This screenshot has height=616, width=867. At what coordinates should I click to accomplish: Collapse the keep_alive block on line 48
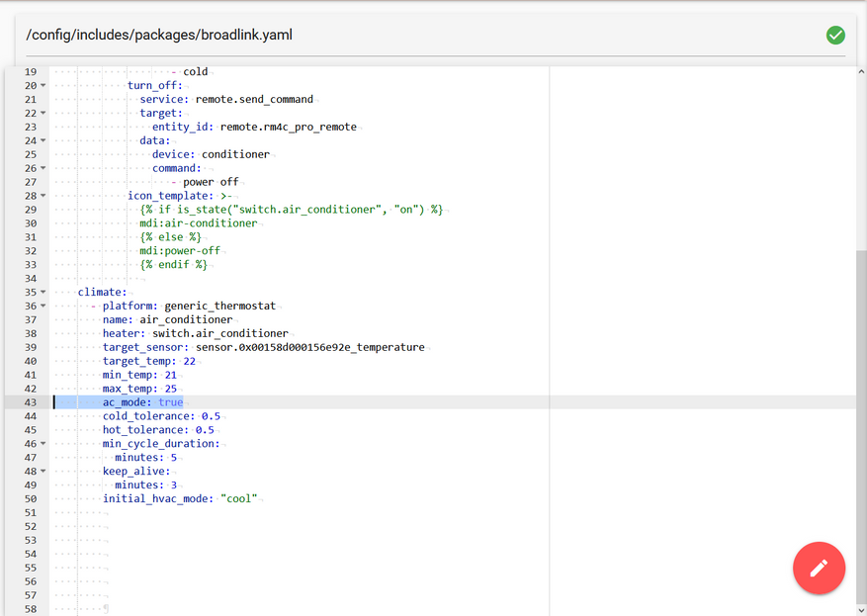point(43,471)
